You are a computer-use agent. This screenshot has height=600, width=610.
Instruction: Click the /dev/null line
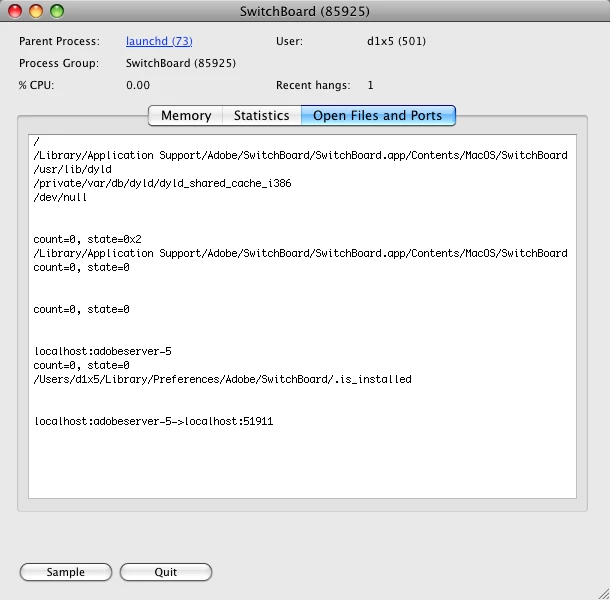(x=60, y=197)
